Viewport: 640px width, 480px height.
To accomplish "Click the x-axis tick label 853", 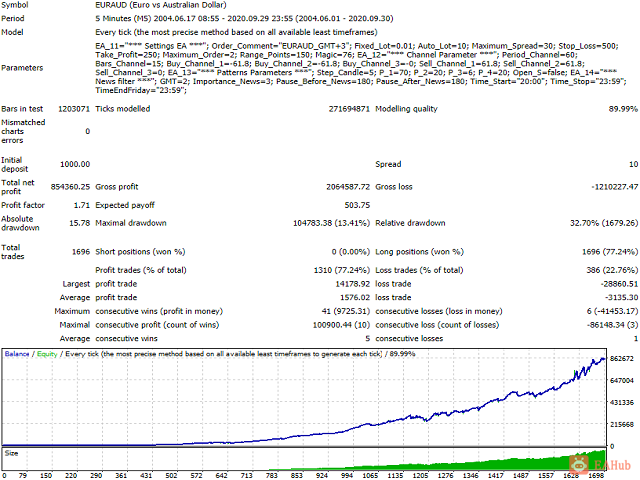I will pyautogui.click(x=297, y=476).
